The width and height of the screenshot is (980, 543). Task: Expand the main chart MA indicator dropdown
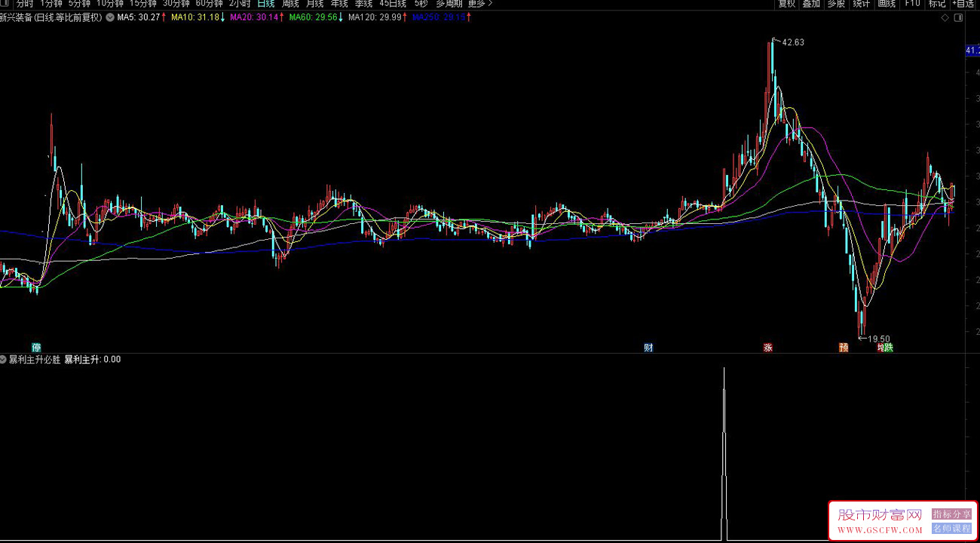coord(111,17)
